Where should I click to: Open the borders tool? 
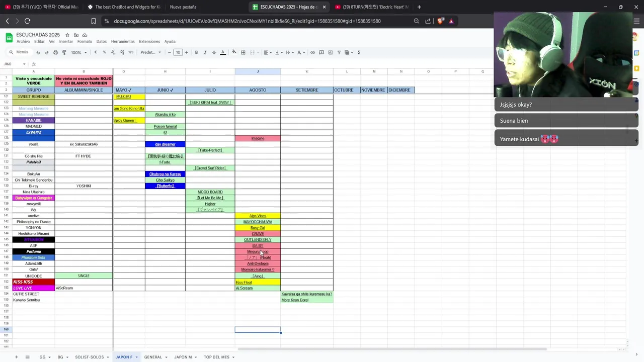point(243,52)
